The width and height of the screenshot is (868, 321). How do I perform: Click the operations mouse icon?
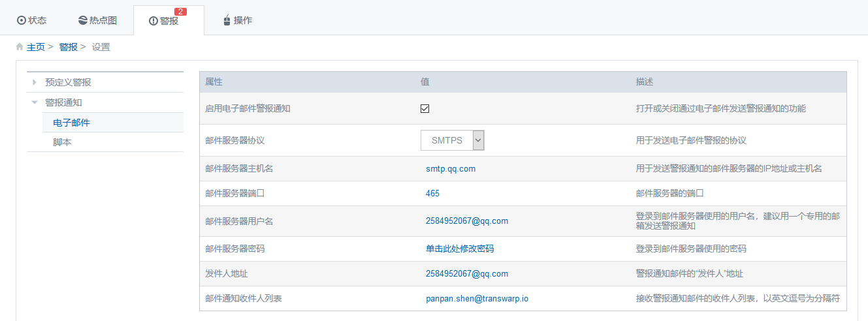(227, 20)
